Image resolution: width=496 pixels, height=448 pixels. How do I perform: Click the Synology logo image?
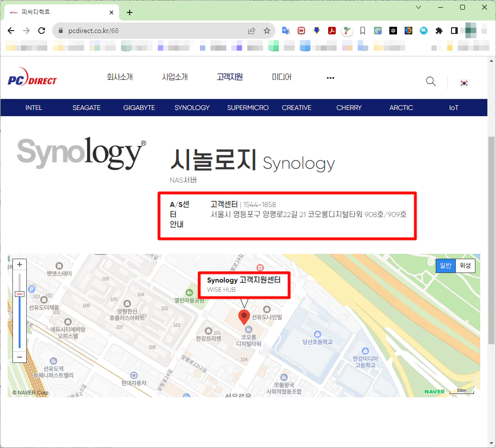point(81,153)
